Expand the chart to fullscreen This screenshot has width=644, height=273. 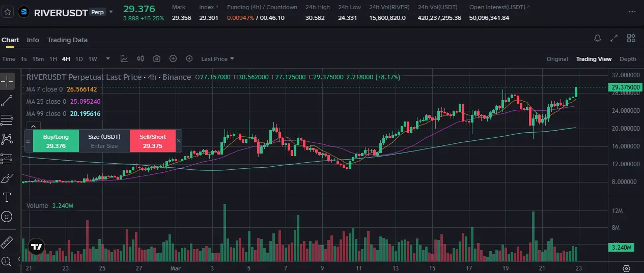pyautogui.click(x=614, y=38)
